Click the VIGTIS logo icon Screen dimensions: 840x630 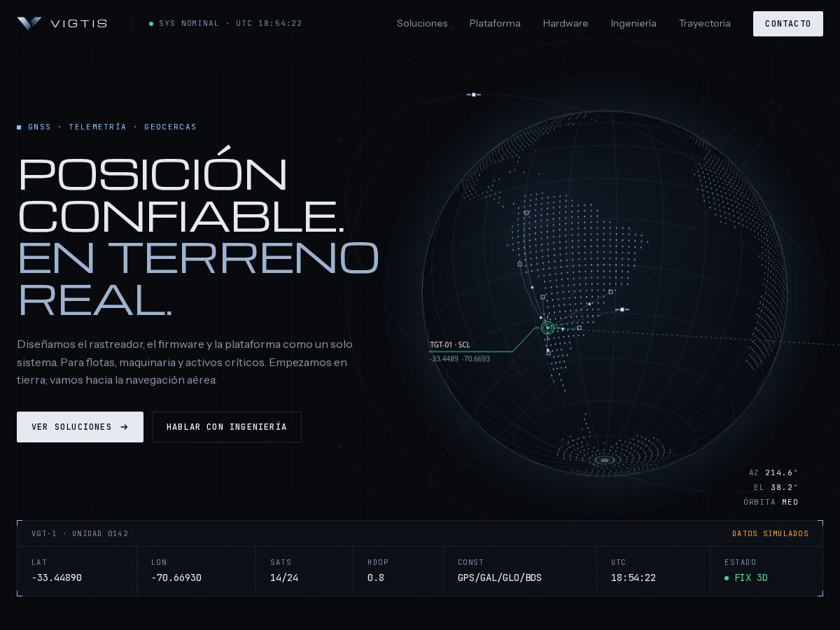pyautogui.click(x=29, y=24)
